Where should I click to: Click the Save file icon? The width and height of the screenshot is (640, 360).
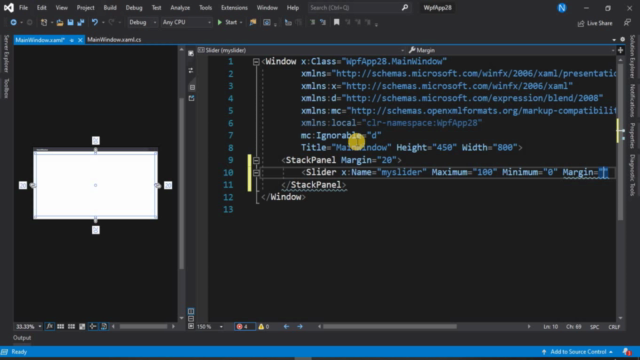[70, 22]
